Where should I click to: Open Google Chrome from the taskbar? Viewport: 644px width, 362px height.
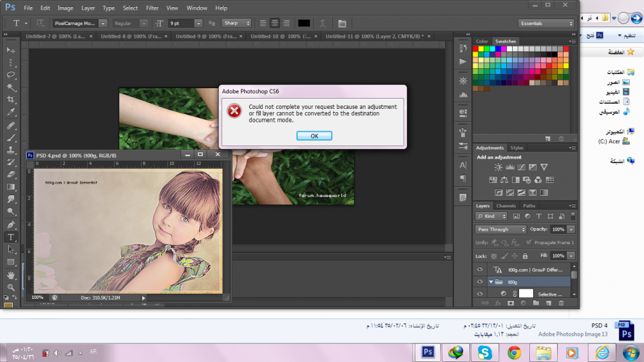click(514, 352)
